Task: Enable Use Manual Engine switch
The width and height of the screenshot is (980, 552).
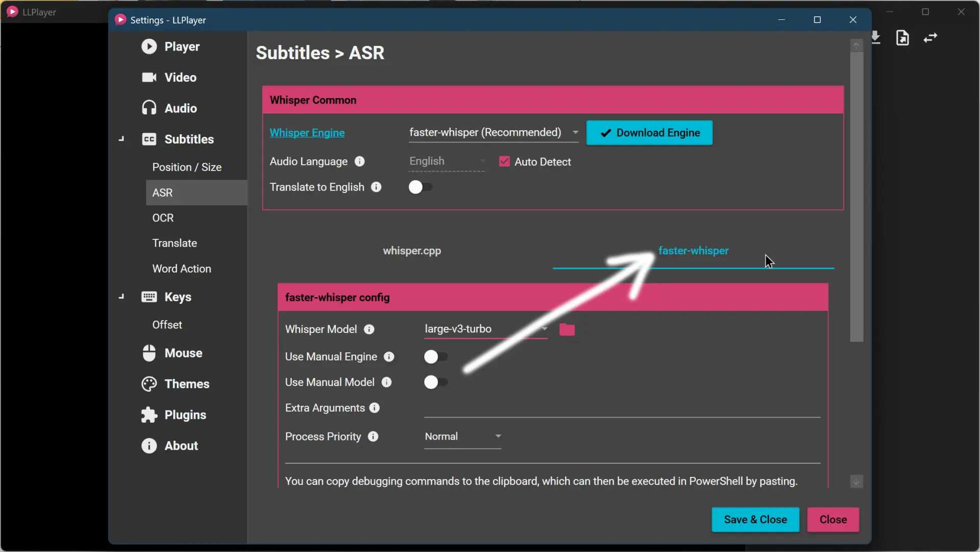Action: [x=436, y=356]
